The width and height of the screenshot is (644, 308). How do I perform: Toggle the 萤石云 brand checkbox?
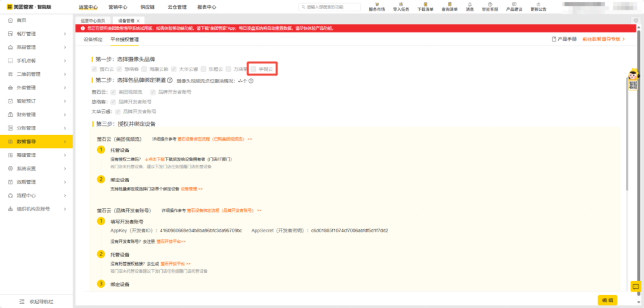(94, 69)
